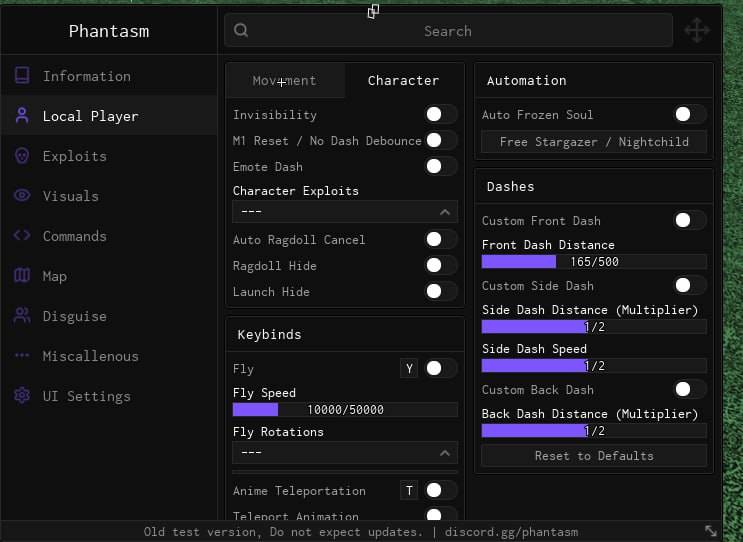Open the Exploits section
This screenshot has height=542, width=743.
109,156
